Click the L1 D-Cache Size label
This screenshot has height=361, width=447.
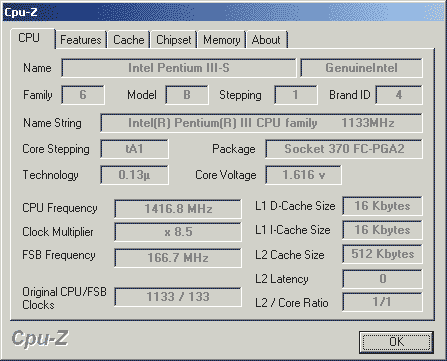[x=295, y=206]
